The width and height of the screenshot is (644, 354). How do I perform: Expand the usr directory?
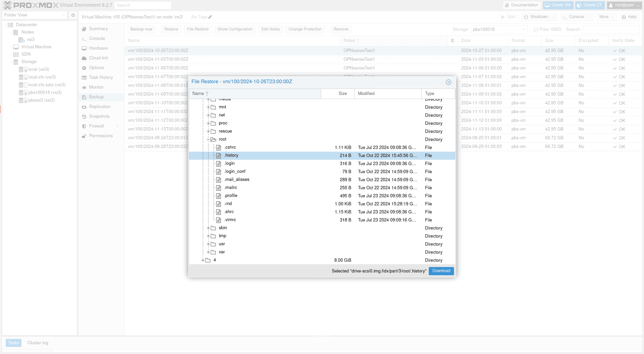click(x=208, y=244)
